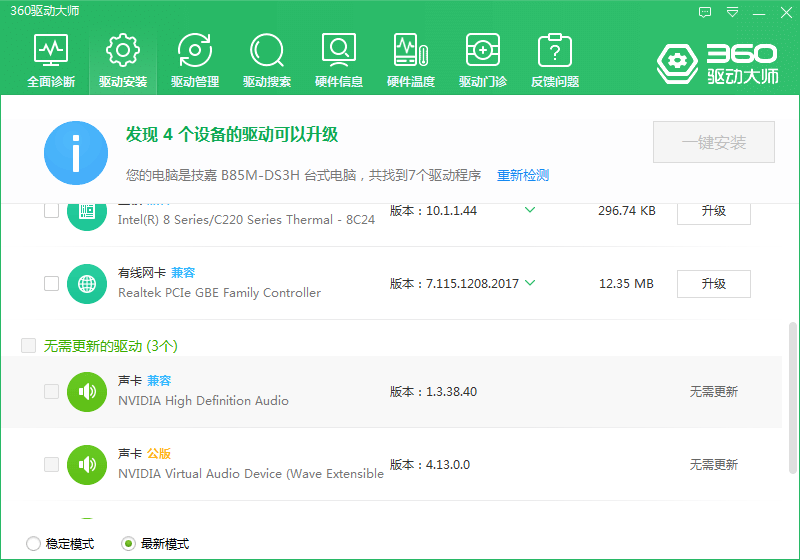Toggle the 无需更新的驱动 group checkbox
Screen dimensions: 800x560
[29, 345]
